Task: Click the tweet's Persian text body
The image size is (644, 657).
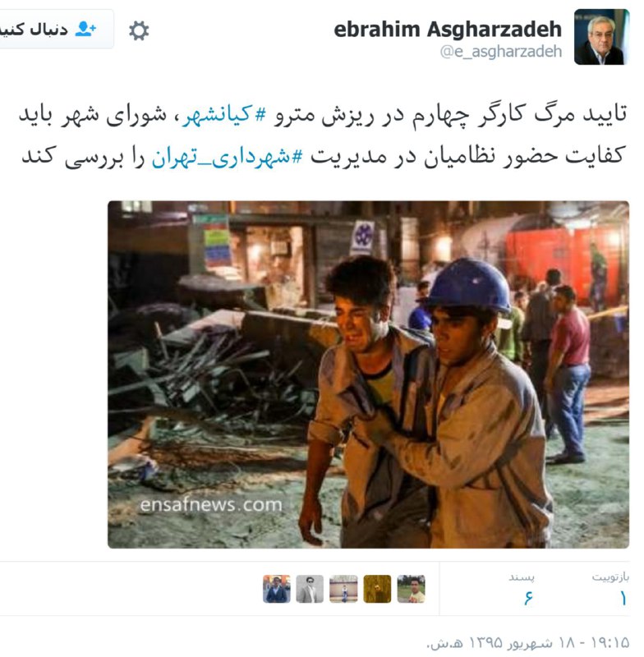Action: (324, 136)
